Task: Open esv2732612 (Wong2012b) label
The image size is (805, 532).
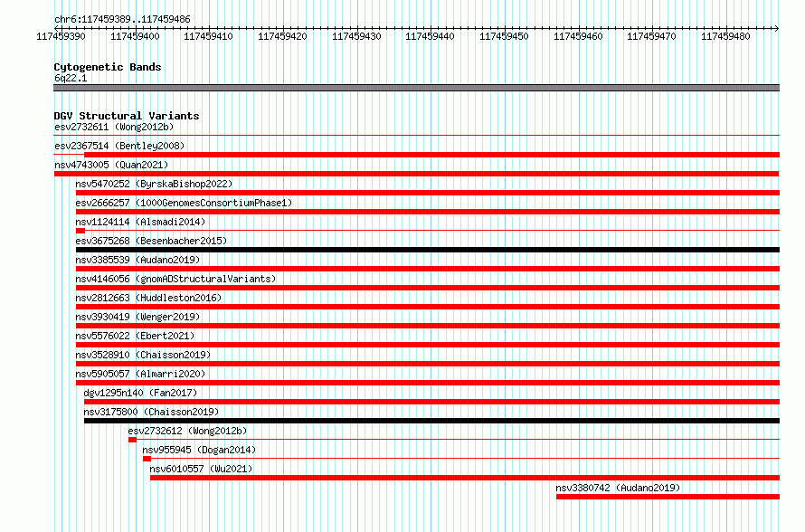Action: point(187,431)
